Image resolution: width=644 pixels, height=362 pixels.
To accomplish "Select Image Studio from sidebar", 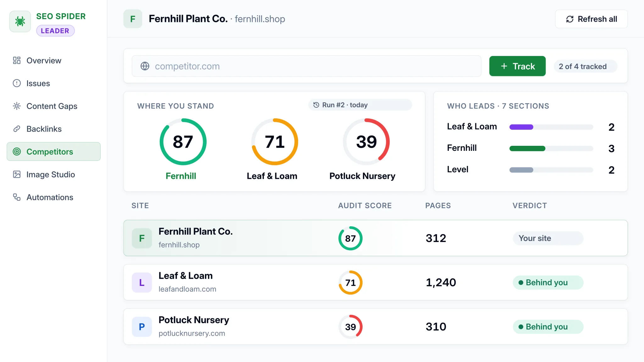I will 53,174.
